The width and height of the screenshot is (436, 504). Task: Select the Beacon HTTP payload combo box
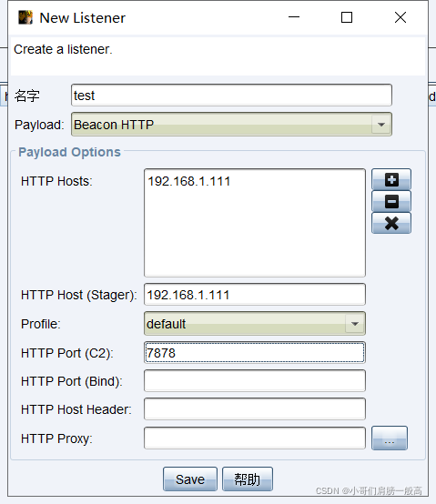(x=231, y=125)
